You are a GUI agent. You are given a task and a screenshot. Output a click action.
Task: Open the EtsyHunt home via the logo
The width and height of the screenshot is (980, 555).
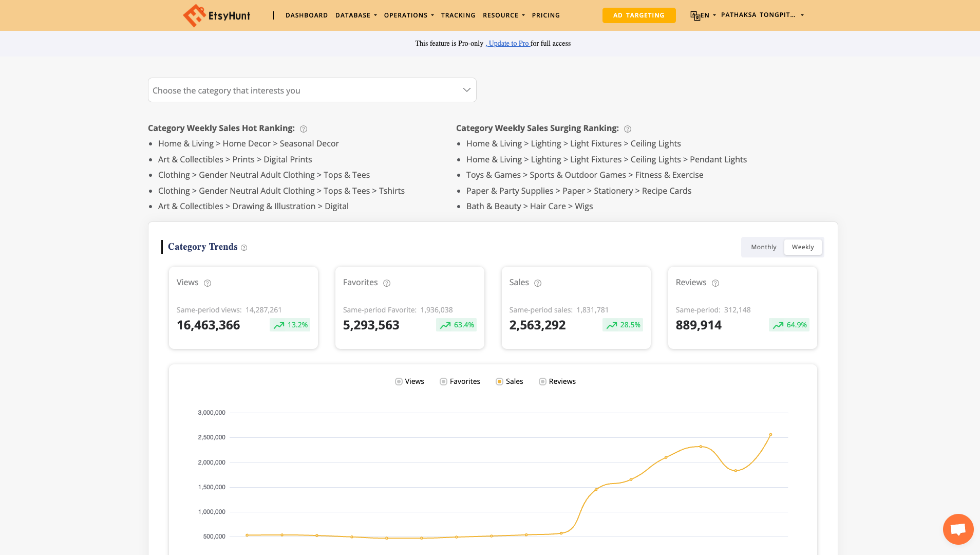pyautogui.click(x=216, y=15)
